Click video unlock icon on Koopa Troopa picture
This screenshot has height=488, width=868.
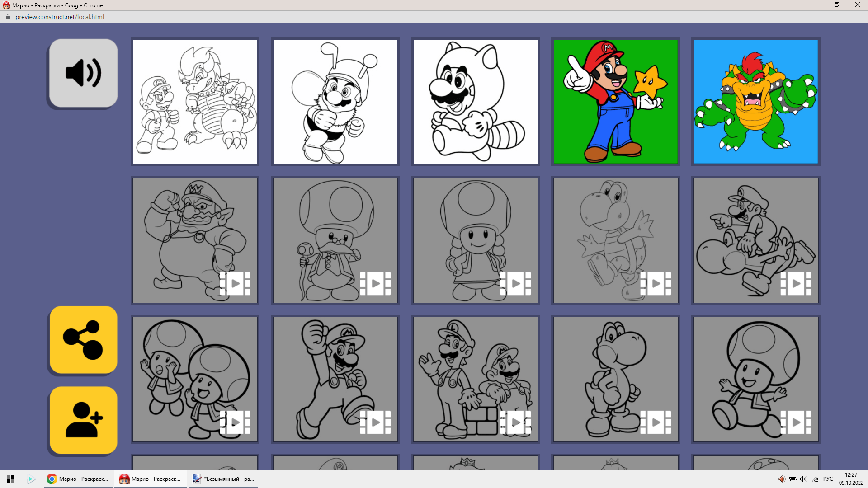tap(656, 284)
